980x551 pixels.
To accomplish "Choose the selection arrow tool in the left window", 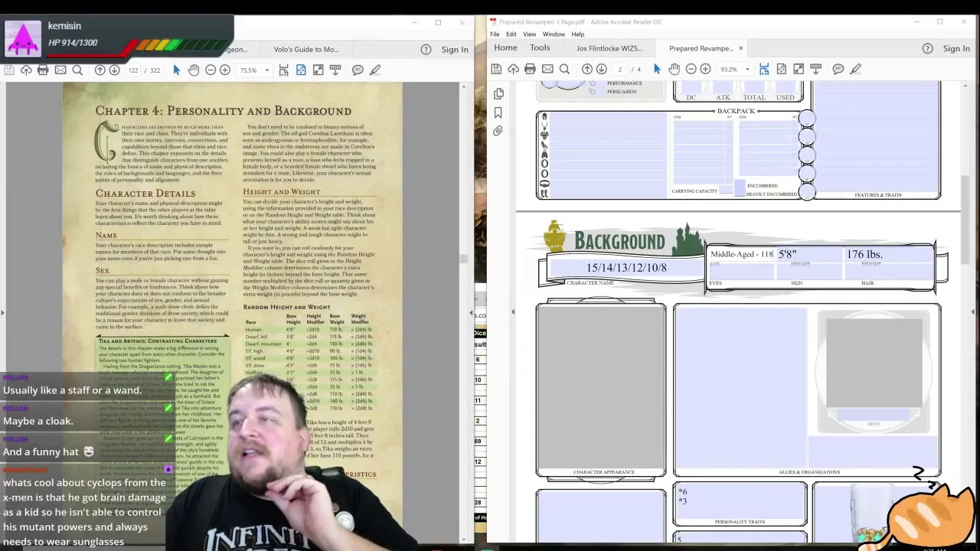I will [x=177, y=70].
